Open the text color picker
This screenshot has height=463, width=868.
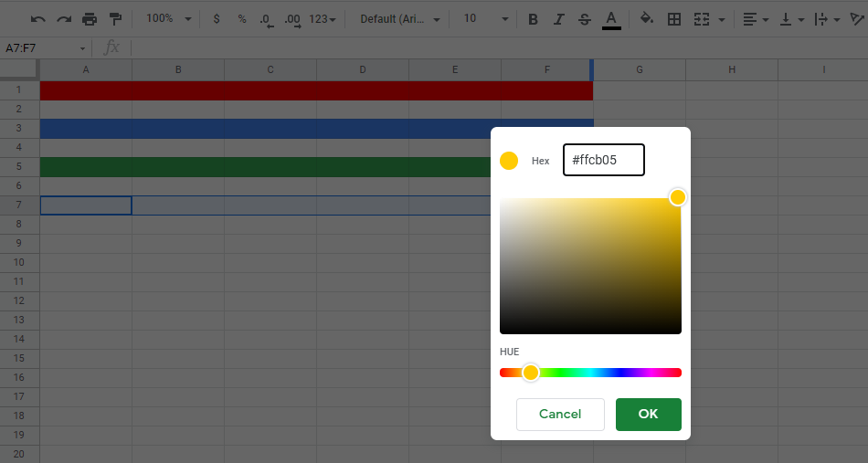pos(611,19)
